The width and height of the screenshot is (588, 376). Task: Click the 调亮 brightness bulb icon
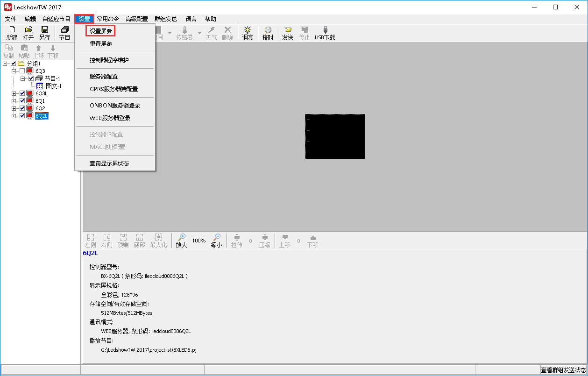coord(248,30)
